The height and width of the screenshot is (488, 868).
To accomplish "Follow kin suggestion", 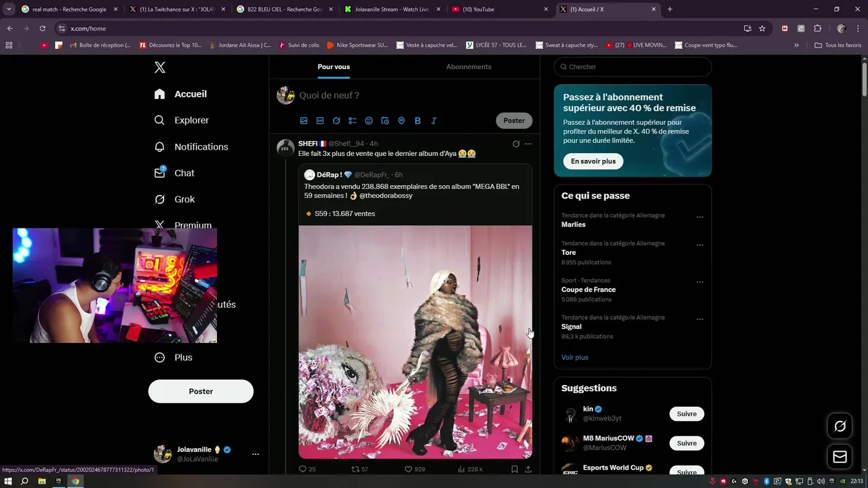I will (x=686, y=414).
